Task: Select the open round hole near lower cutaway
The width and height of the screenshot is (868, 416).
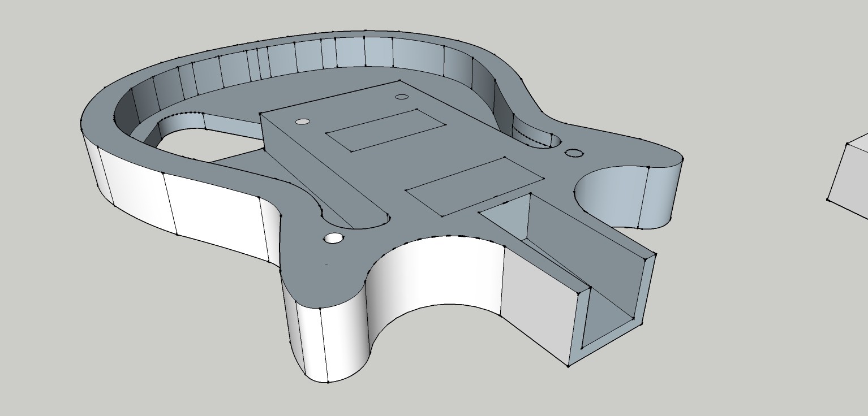Action: tap(334, 238)
